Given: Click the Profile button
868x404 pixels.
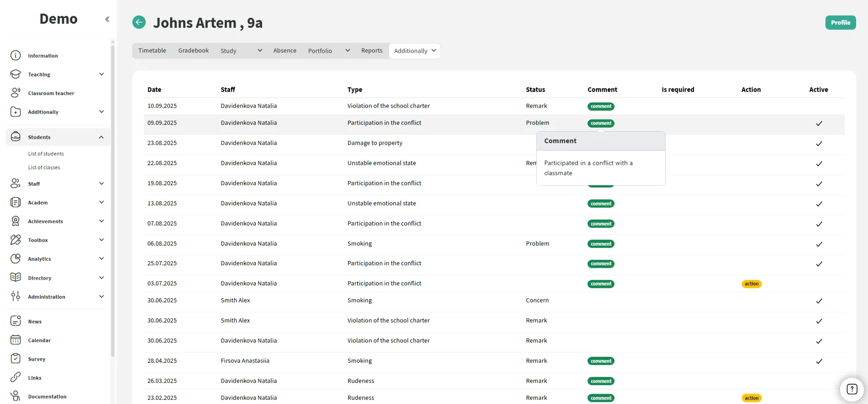Looking at the screenshot, I should (x=840, y=22).
